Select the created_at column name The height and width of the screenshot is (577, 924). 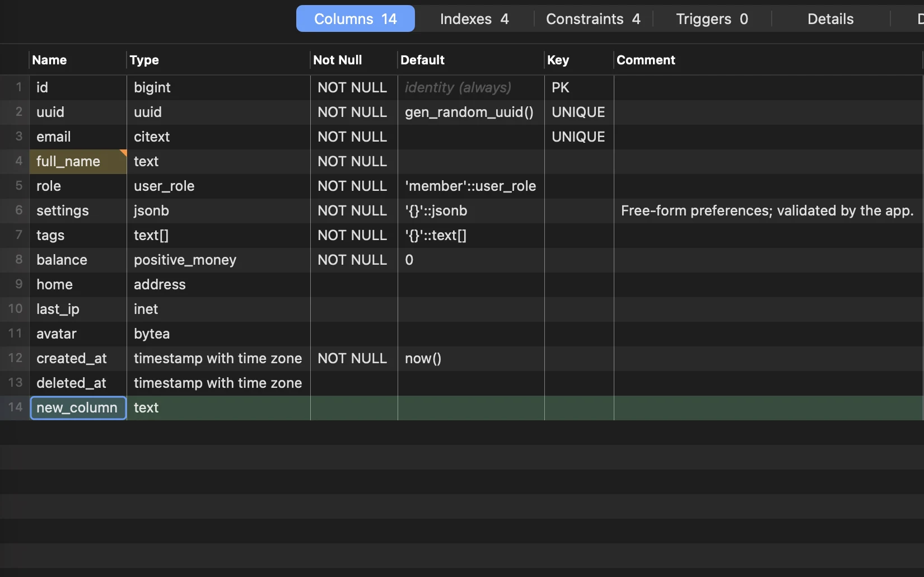click(x=78, y=358)
